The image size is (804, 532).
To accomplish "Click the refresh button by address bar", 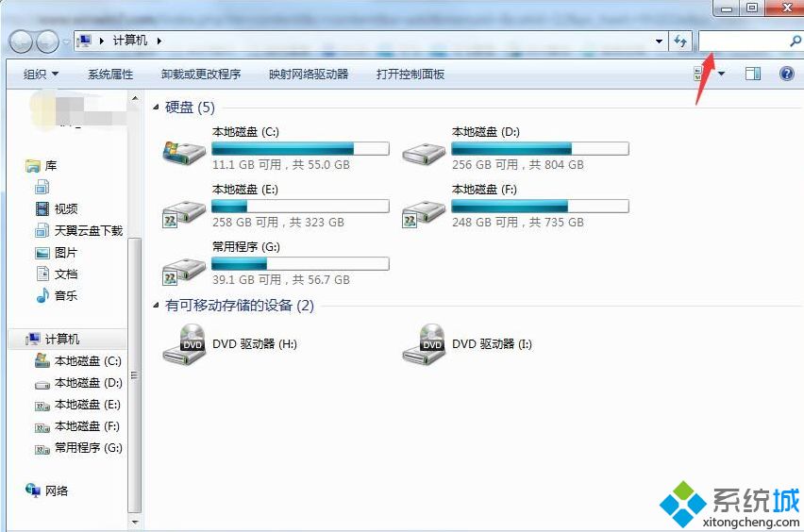I will pos(680,41).
